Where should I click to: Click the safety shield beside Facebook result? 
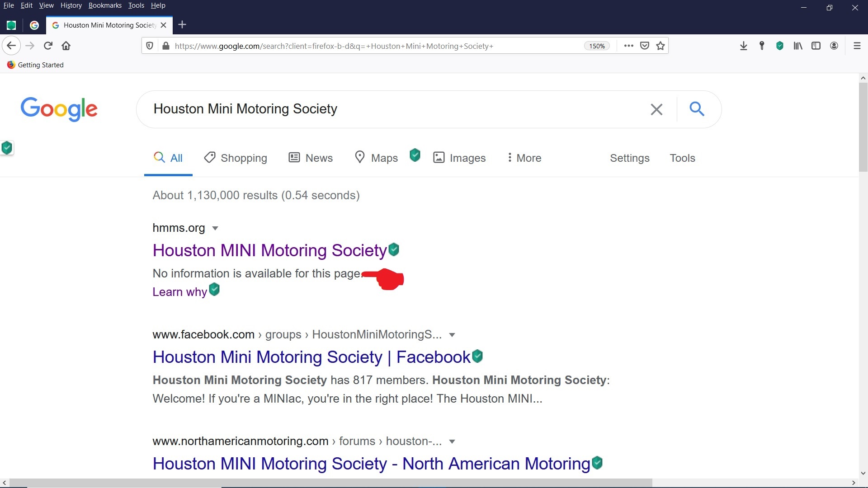pyautogui.click(x=477, y=356)
